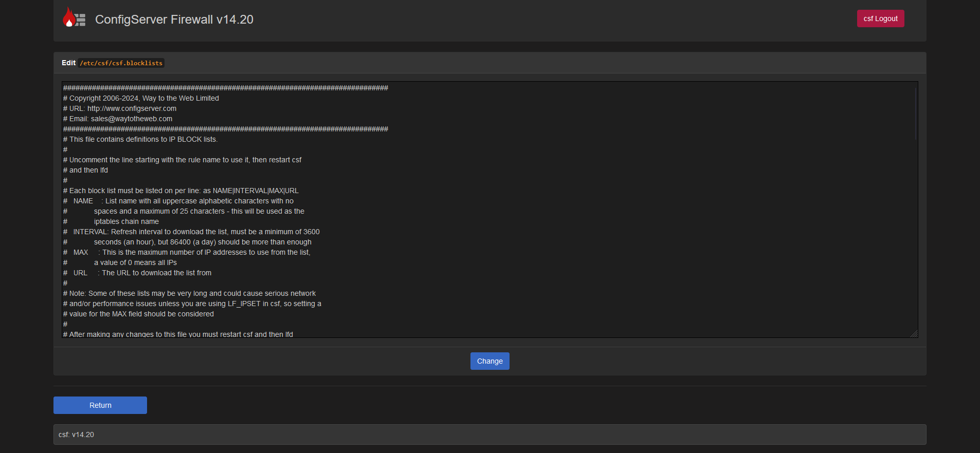
Task: Click the 'seconds (an hour), but 86400' line
Action: pos(187,242)
